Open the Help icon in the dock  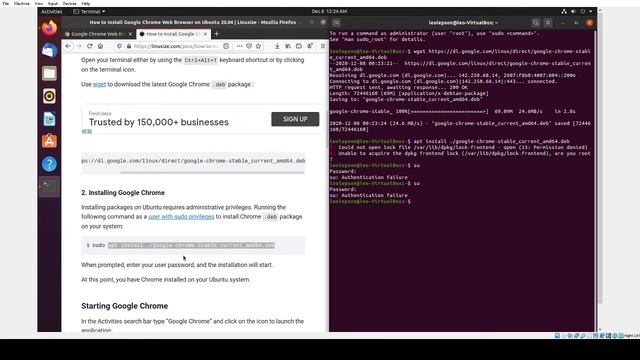tap(49, 164)
